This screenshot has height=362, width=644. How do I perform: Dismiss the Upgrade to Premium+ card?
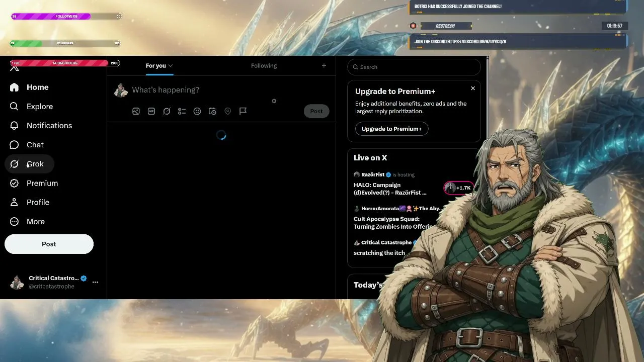pyautogui.click(x=473, y=88)
